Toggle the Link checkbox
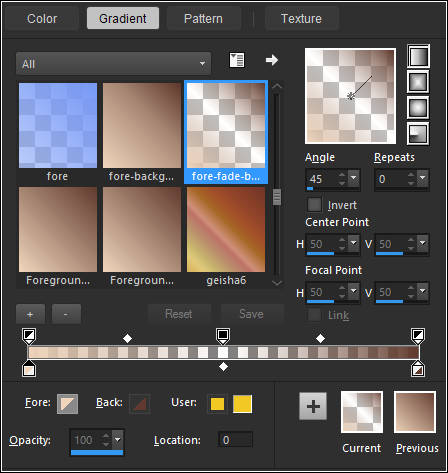The image size is (448, 473). click(x=314, y=315)
